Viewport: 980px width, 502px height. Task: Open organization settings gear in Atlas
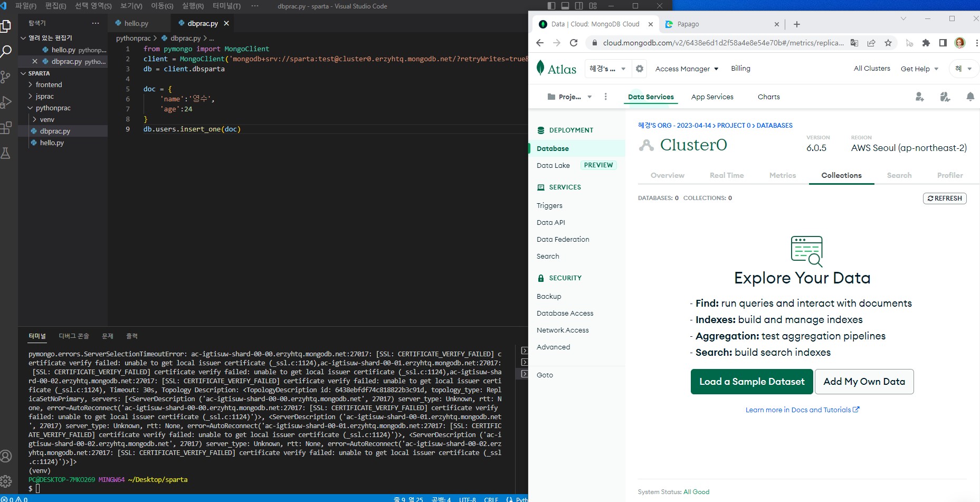point(640,69)
